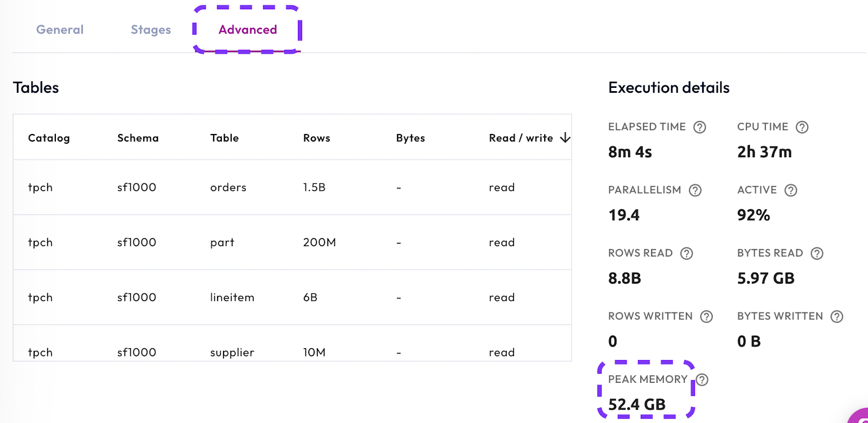Show info for Rows Read
The width and height of the screenshot is (868, 423).
(x=686, y=253)
